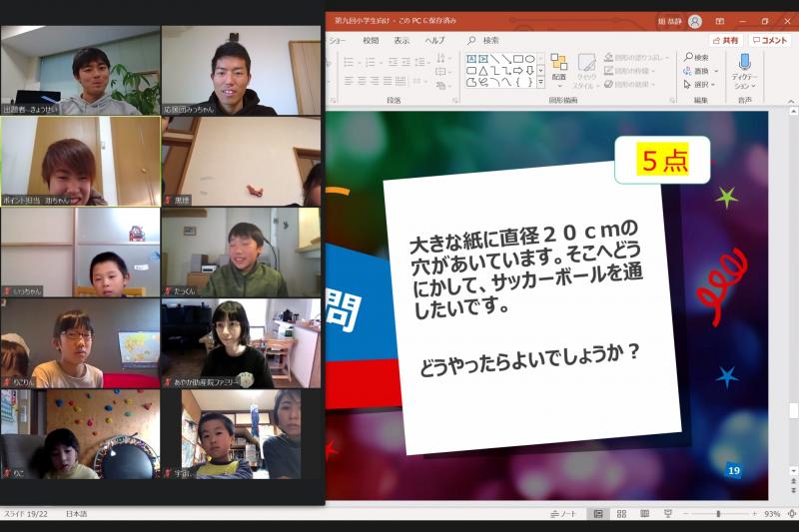The height and width of the screenshot is (532, 799).
Task: Click the ribbon display options icon
Action: [719, 21]
